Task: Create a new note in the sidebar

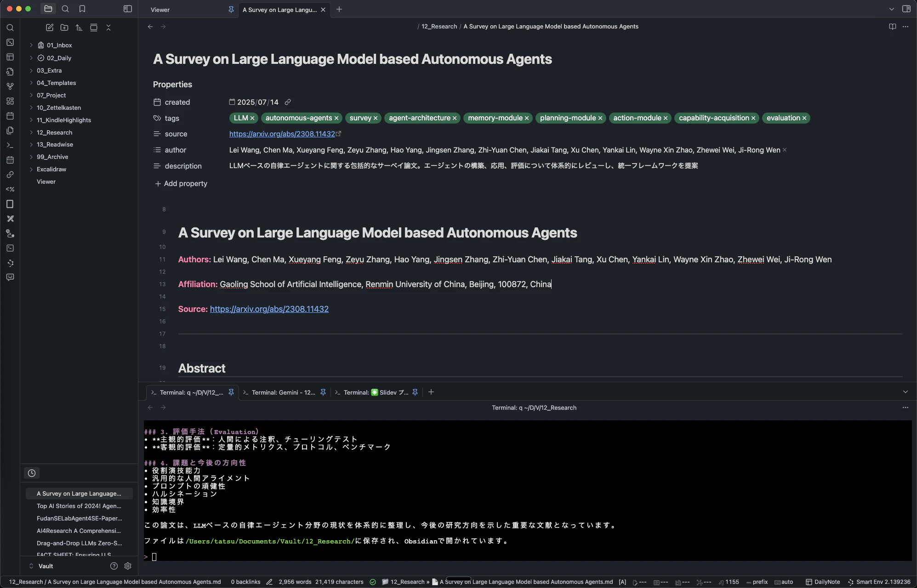Action: point(50,28)
